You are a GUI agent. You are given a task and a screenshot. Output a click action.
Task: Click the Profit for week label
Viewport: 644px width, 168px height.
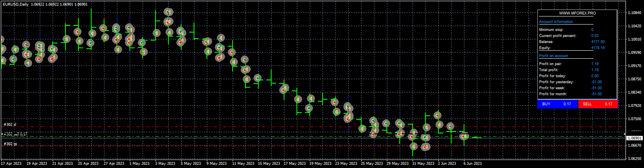[x=552, y=88]
